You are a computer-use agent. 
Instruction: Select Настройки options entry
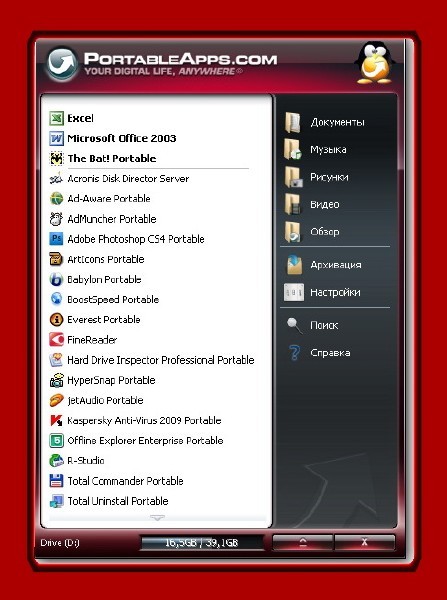[322, 293]
